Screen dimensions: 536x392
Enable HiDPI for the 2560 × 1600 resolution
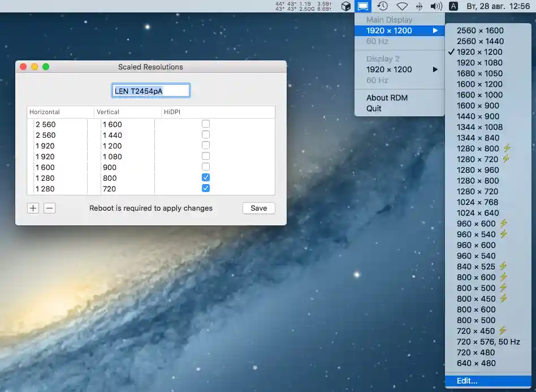[x=205, y=124]
